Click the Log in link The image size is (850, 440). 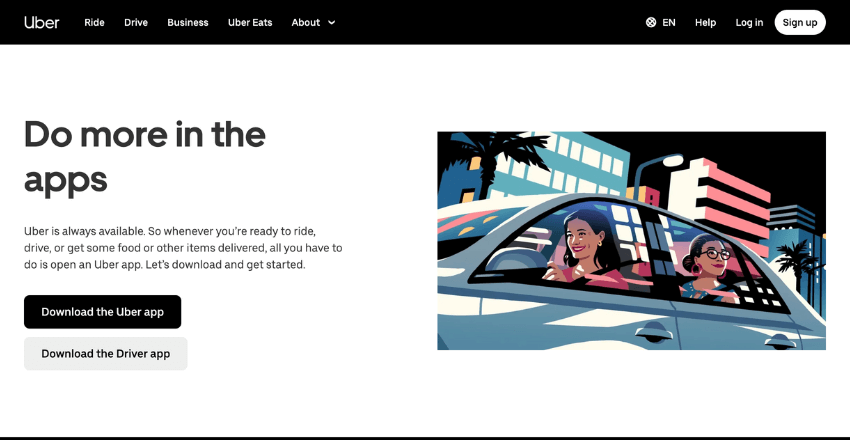pyautogui.click(x=749, y=22)
